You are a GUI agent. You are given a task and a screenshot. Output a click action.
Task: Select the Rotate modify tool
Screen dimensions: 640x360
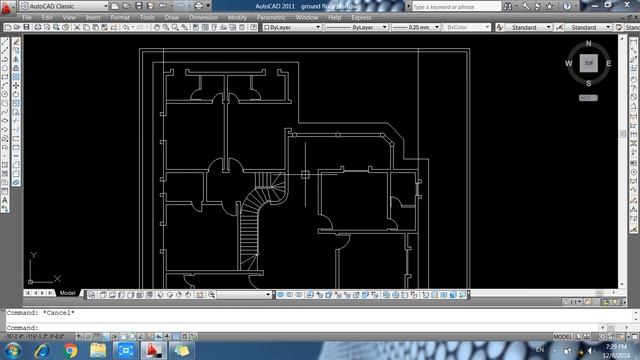[16, 95]
